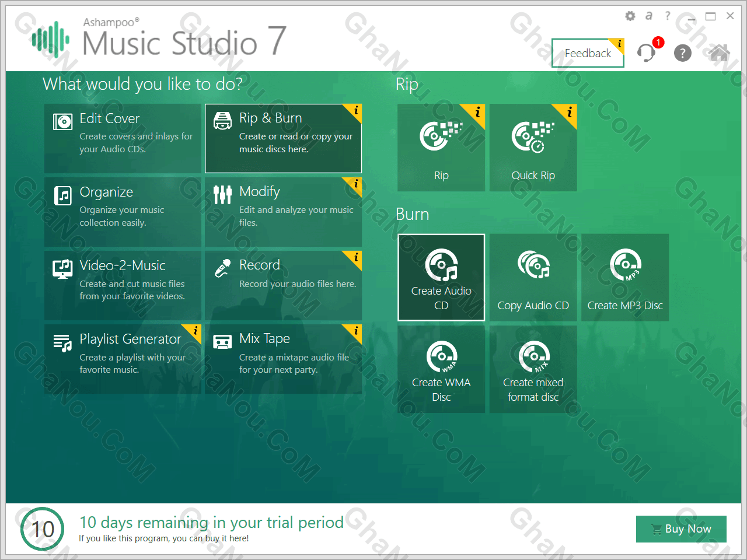
Task: Open support headset notifications
Action: coord(647,52)
